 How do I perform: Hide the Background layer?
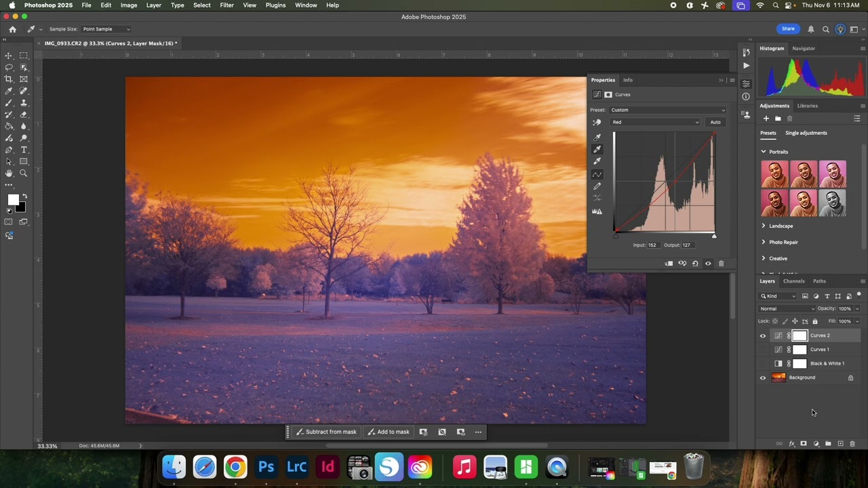[763, 378]
